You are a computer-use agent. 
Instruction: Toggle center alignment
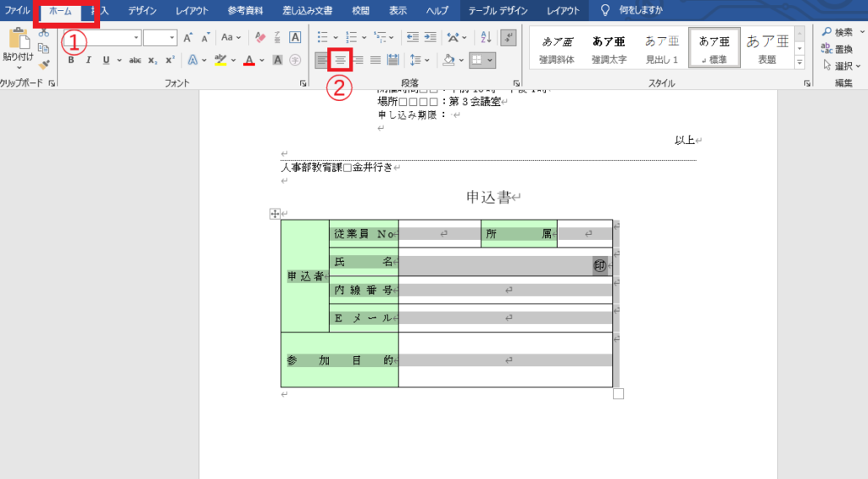[x=340, y=60]
